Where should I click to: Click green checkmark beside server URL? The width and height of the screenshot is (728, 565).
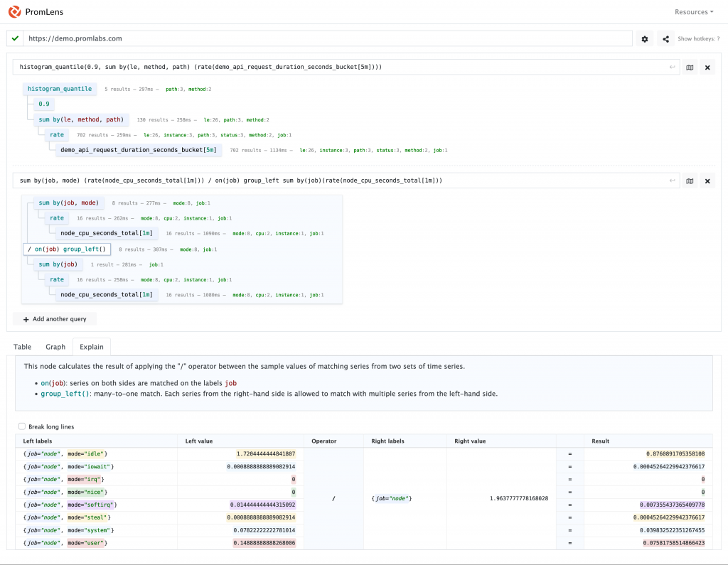coord(16,38)
